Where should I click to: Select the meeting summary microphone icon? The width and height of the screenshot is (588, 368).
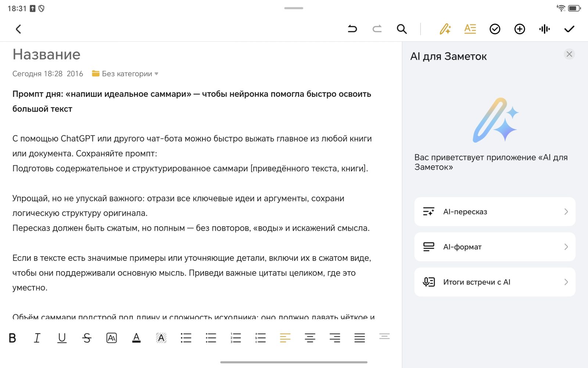point(429,282)
